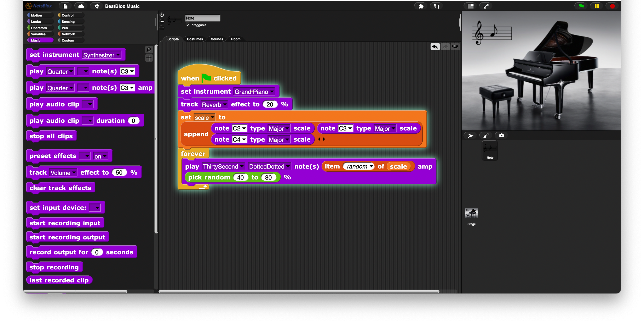The width and height of the screenshot is (644, 324).
Task: Click the undo arrow in scripts area
Action: click(435, 46)
